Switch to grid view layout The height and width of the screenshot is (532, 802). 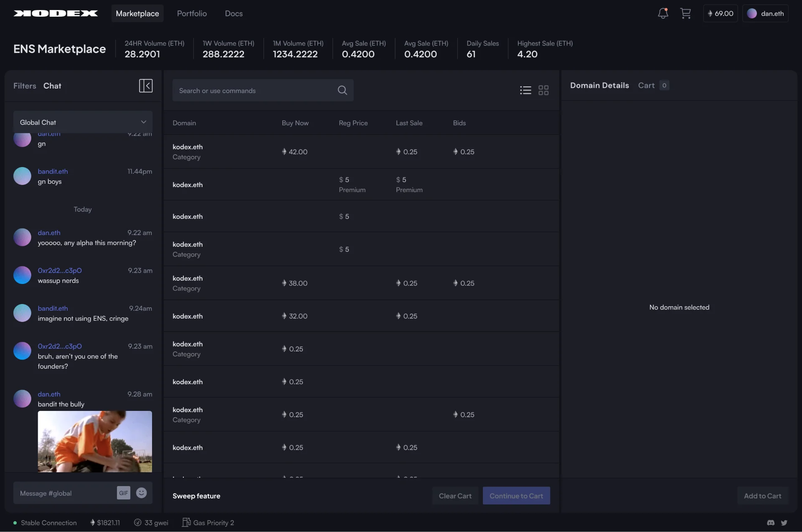543,90
